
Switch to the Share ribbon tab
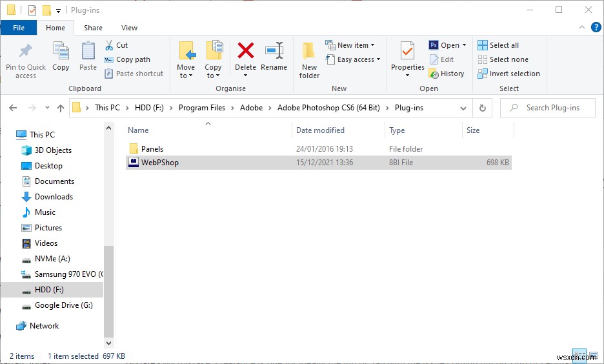(x=93, y=28)
